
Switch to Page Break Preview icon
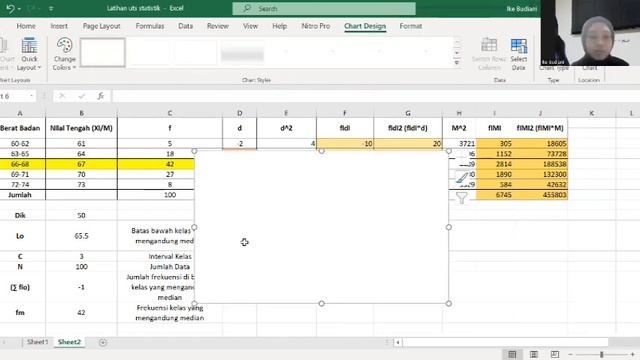pos(555,354)
